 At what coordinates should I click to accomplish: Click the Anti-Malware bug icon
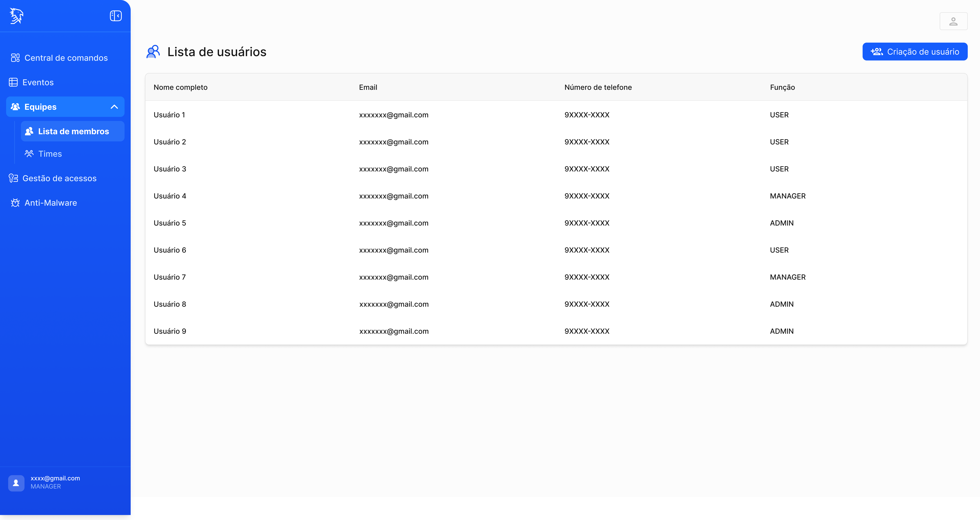[15, 203]
